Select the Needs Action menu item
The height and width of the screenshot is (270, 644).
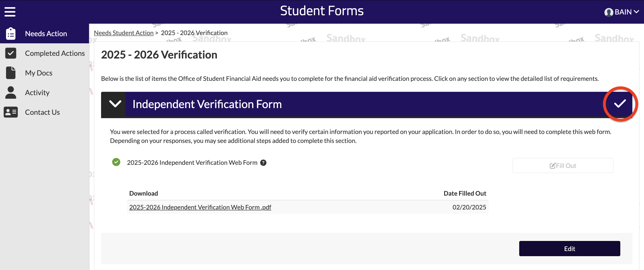point(46,33)
